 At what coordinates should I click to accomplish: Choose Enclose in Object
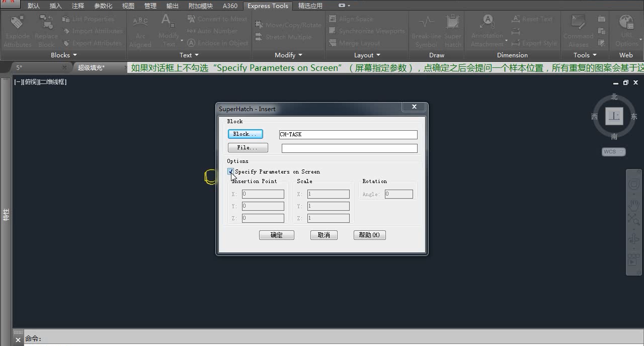217,43
